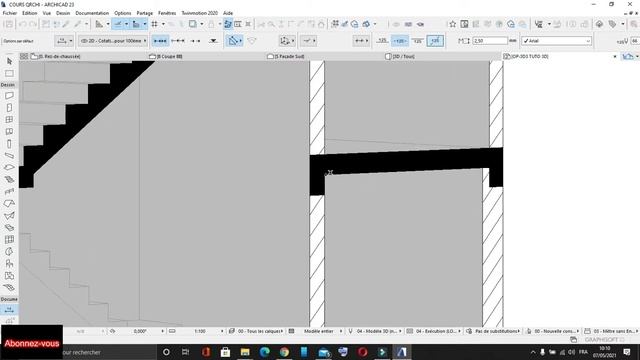This screenshot has height=360, width=640.
Task: Open the Documentation menu
Action: coord(92,13)
